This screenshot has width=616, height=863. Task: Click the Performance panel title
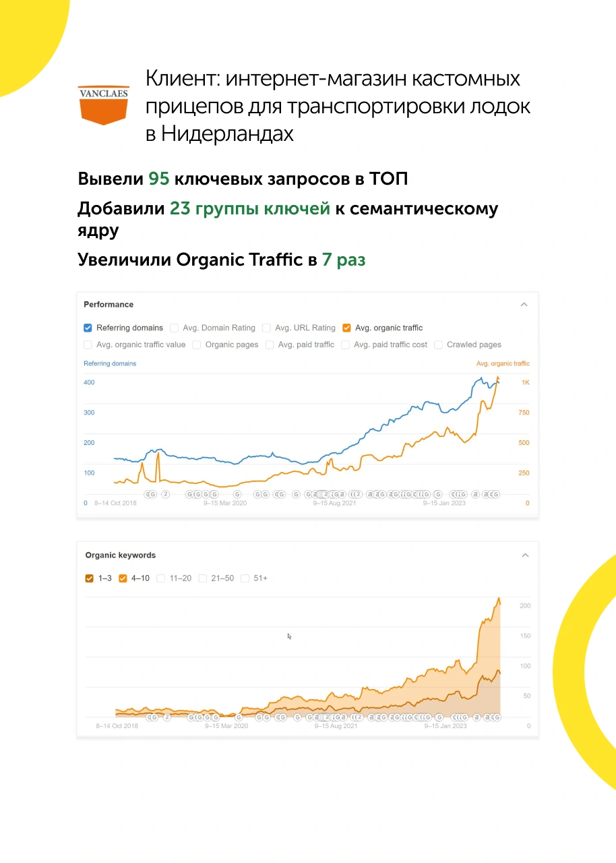coord(109,305)
